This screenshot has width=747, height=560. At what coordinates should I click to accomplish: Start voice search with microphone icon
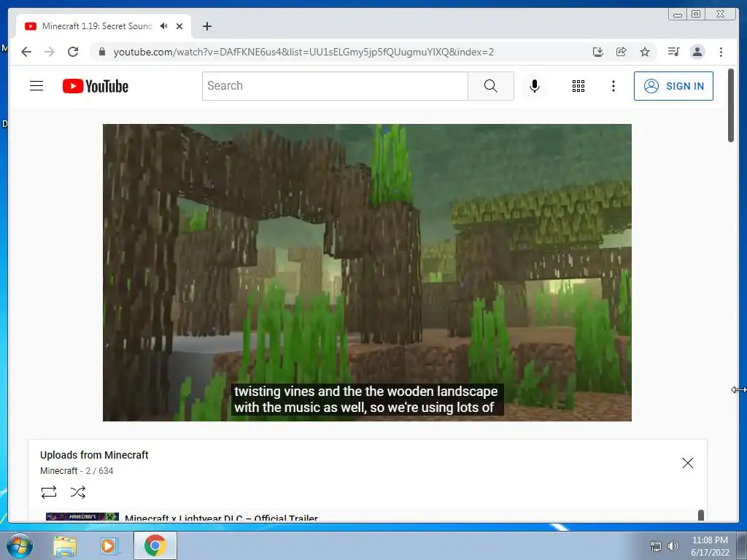click(x=535, y=86)
